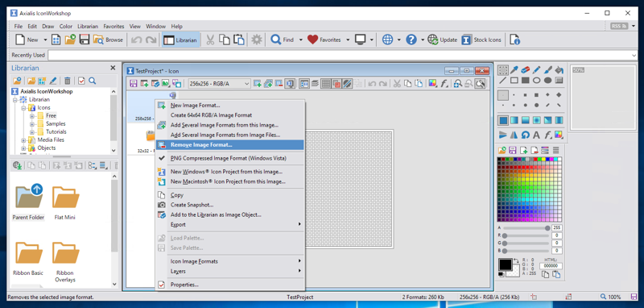Click the Update button in main toolbar
Viewport: 644px width, 308px height.
pos(443,40)
